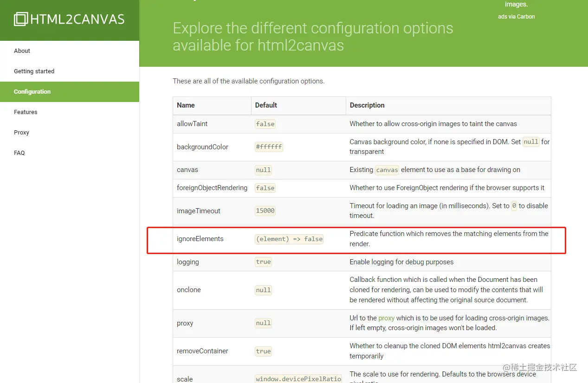Follow the "ads via Carbon" link
This screenshot has width=588, height=383.
[516, 17]
